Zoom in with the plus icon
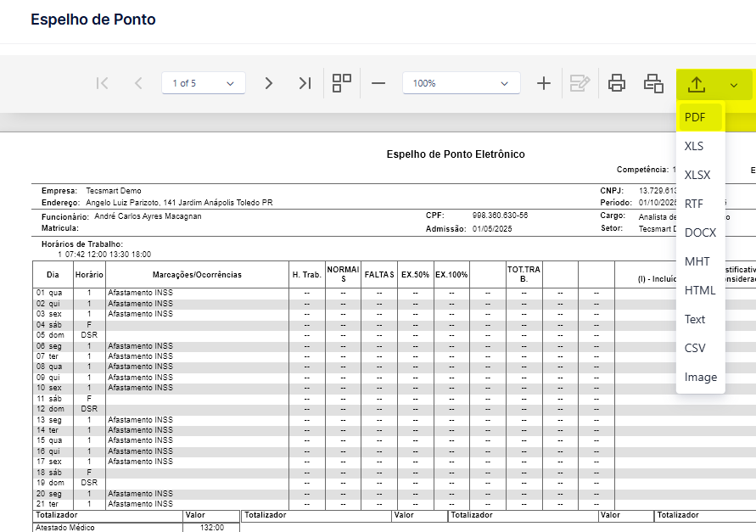The height and width of the screenshot is (532, 756). pyautogui.click(x=544, y=83)
